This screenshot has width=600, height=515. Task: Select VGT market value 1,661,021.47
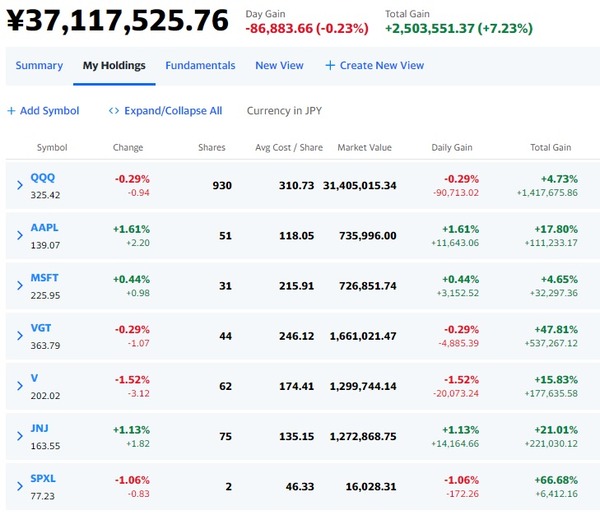[x=363, y=336]
